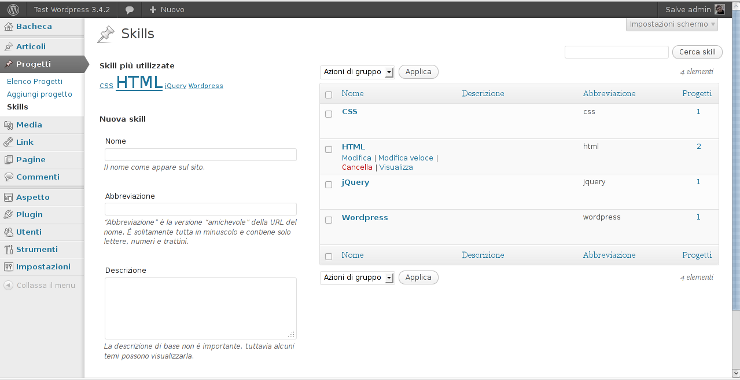740x380 pixels.
Task: Open Aggiungi progetto submenu item
Action: tap(40, 94)
